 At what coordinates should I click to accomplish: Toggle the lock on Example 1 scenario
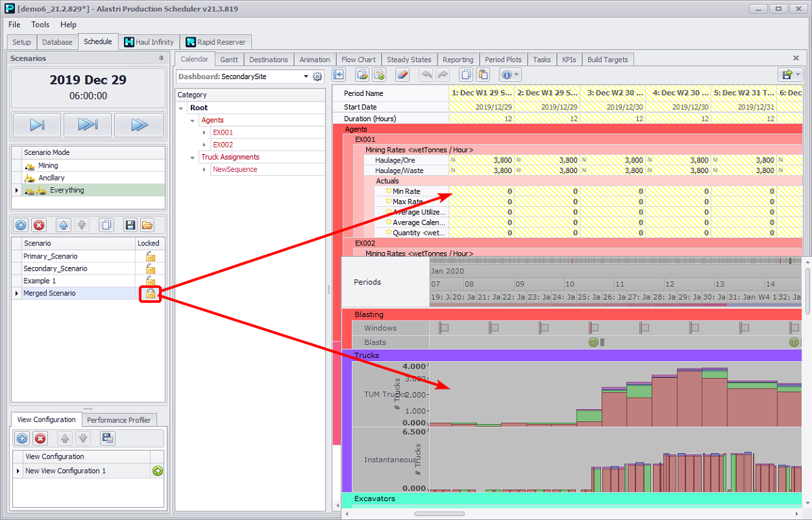[150, 281]
